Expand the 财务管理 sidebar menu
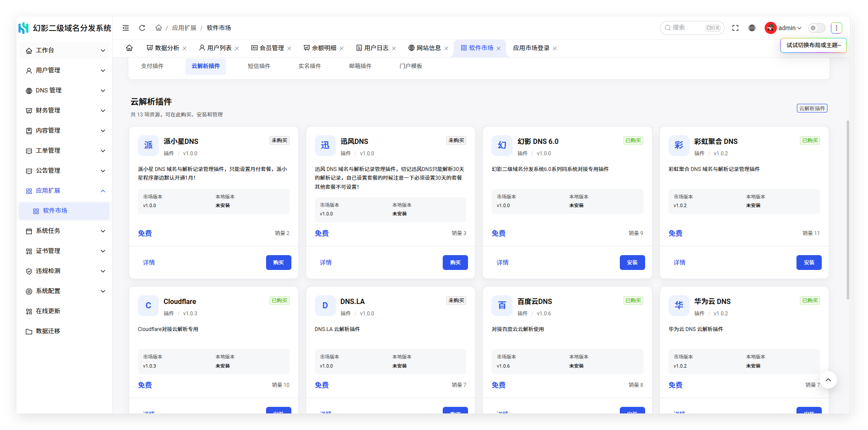Image resolution: width=868 pixels, height=430 pixels. point(64,111)
